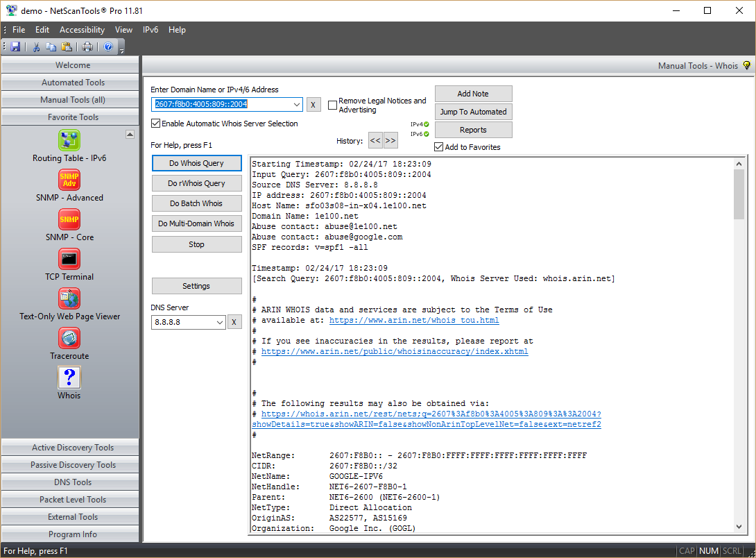Expand the domain name address dropdown
Viewport: 756px width, 558px height.
click(297, 104)
